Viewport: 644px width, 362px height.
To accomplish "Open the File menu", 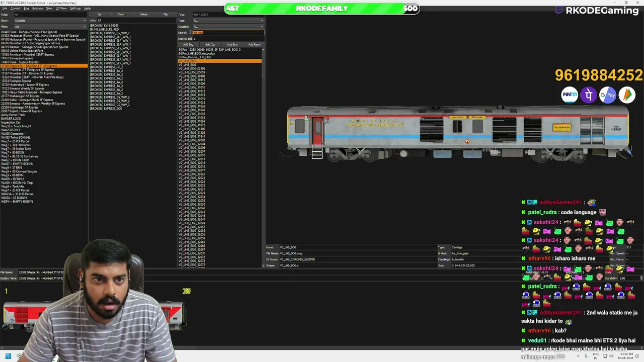I will (5, 9).
